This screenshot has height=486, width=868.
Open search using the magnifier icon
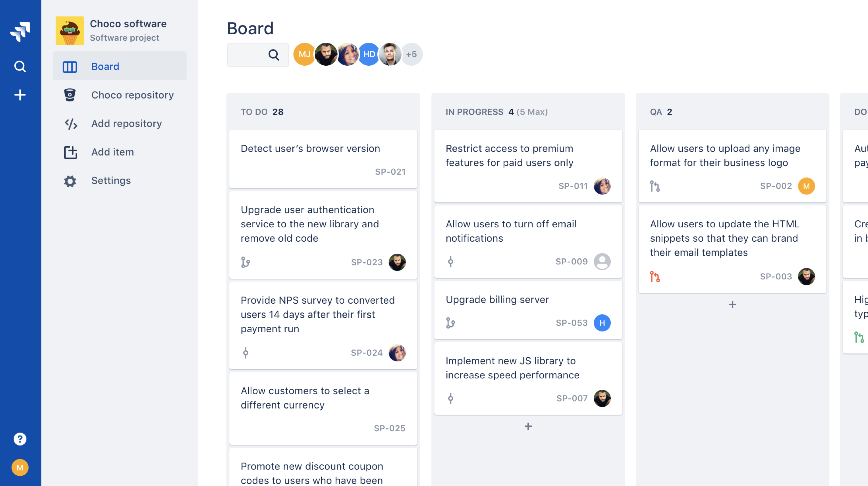20,66
